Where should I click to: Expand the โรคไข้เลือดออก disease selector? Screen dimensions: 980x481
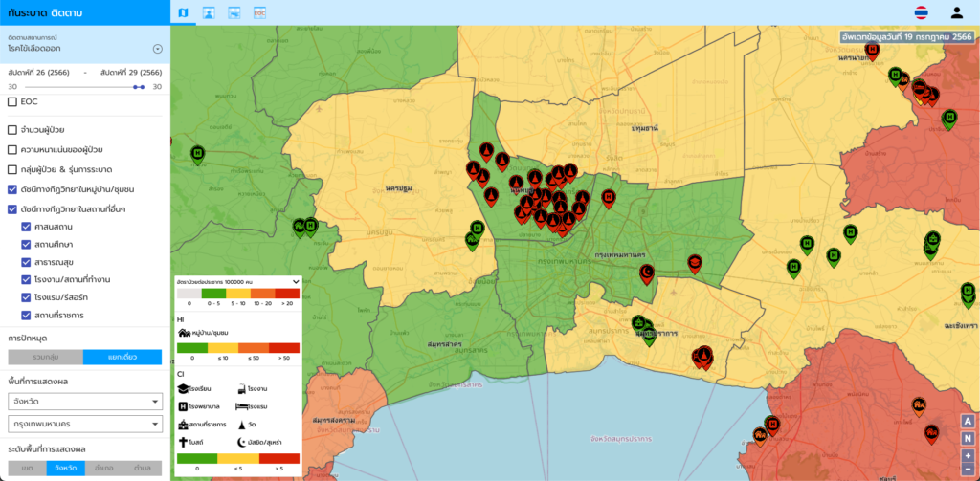point(157,49)
